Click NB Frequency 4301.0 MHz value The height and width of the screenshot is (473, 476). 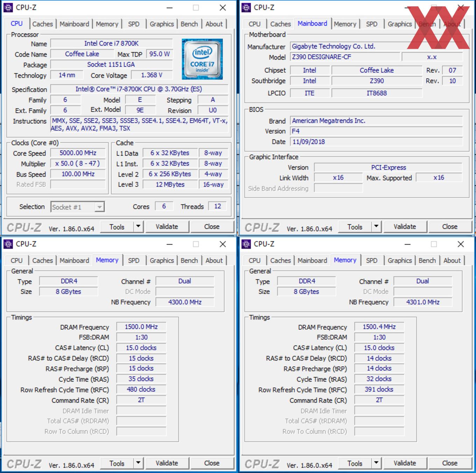(x=423, y=302)
